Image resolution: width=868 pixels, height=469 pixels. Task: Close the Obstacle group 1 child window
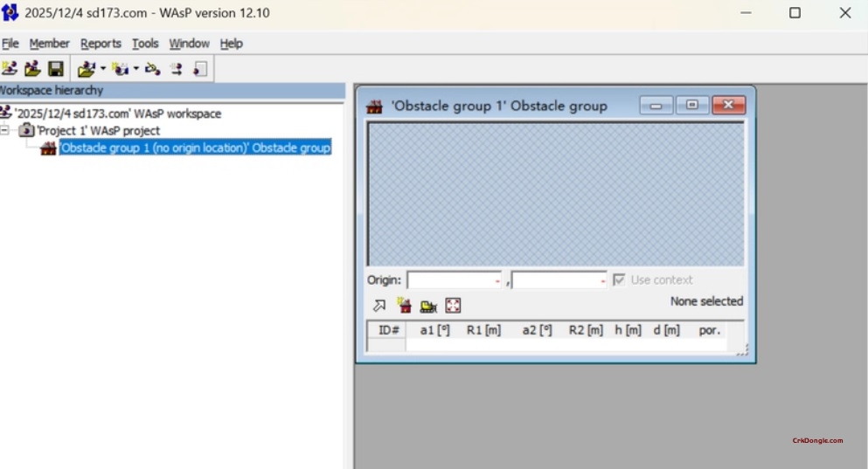tap(728, 105)
